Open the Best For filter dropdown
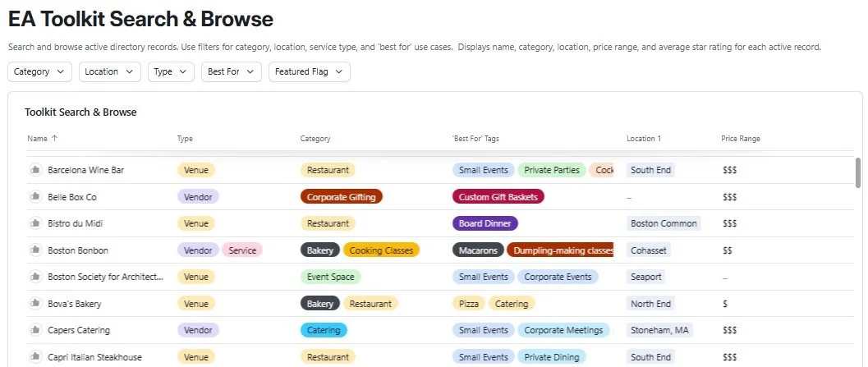 tap(232, 71)
